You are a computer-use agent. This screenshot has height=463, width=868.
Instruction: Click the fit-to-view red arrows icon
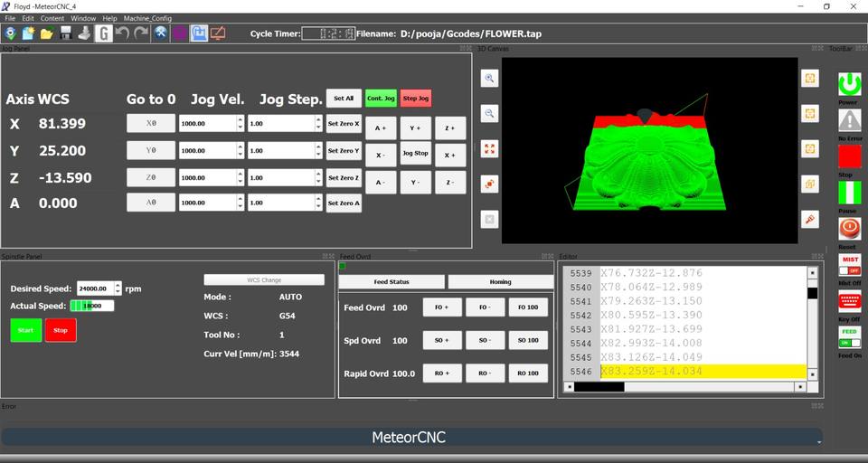click(x=489, y=148)
